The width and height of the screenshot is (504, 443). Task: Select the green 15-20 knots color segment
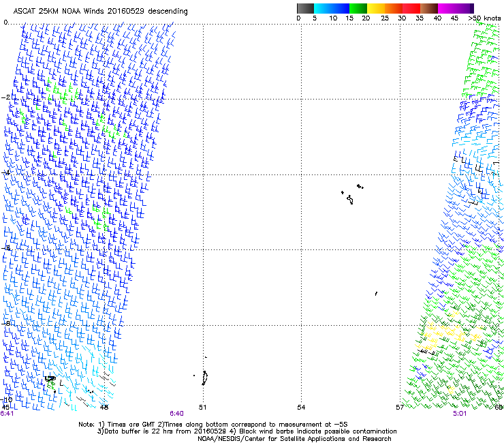coord(358,8)
